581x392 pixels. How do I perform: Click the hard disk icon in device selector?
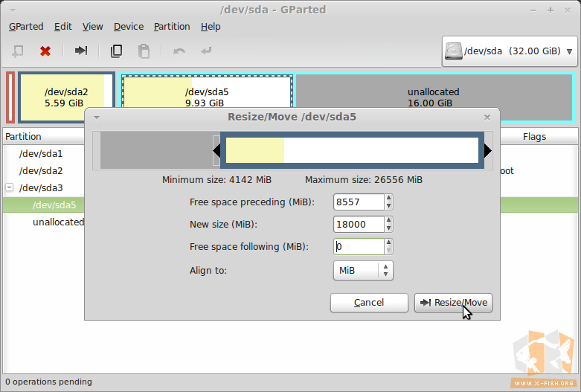point(454,51)
